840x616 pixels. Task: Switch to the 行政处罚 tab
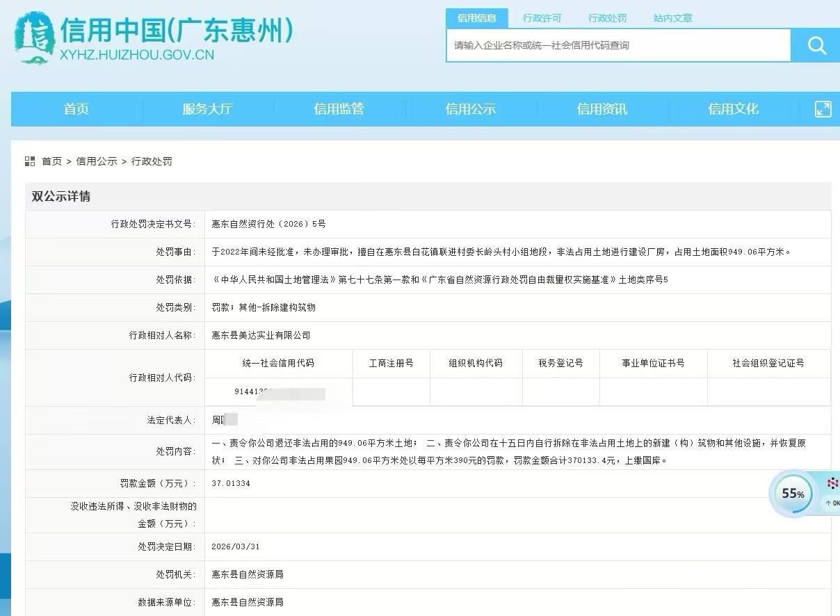pyautogui.click(x=606, y=18)
